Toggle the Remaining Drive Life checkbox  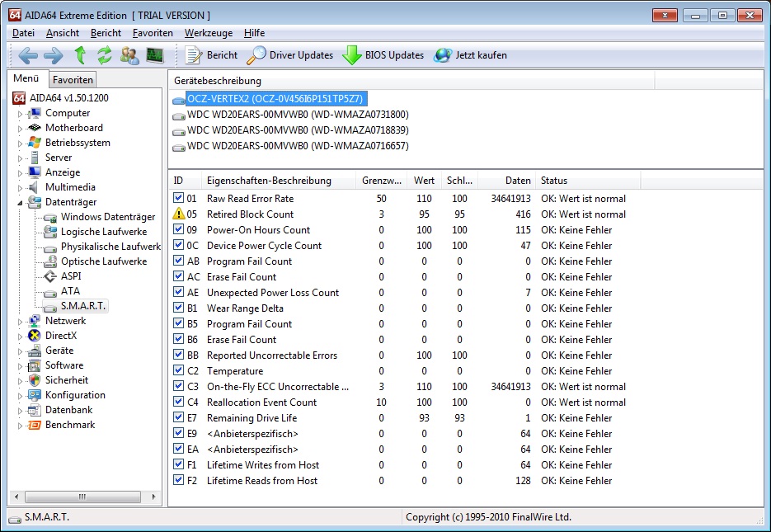tap(178, 417)
